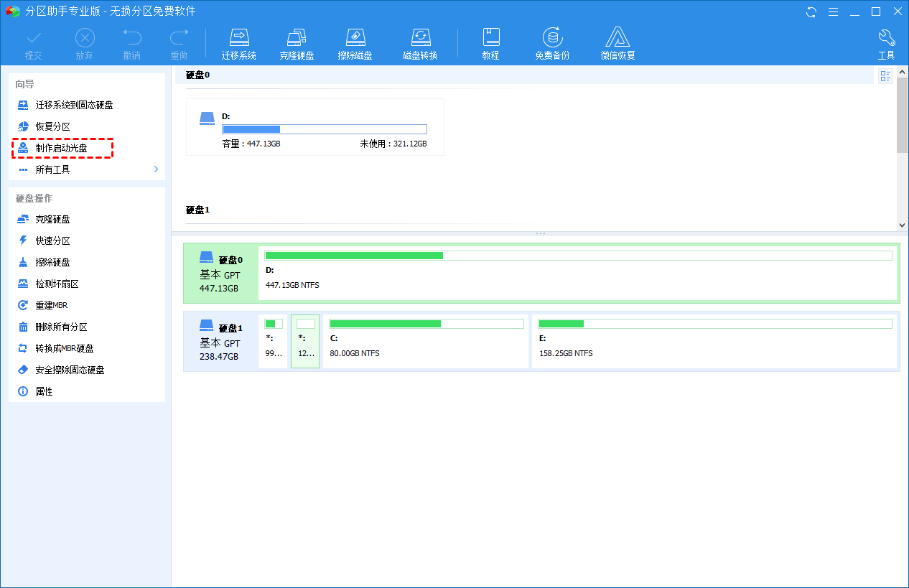Screen dimensions: 909x588
Task: Expand 所有工具 submenu arrow
Action: (x=156, y=169)
